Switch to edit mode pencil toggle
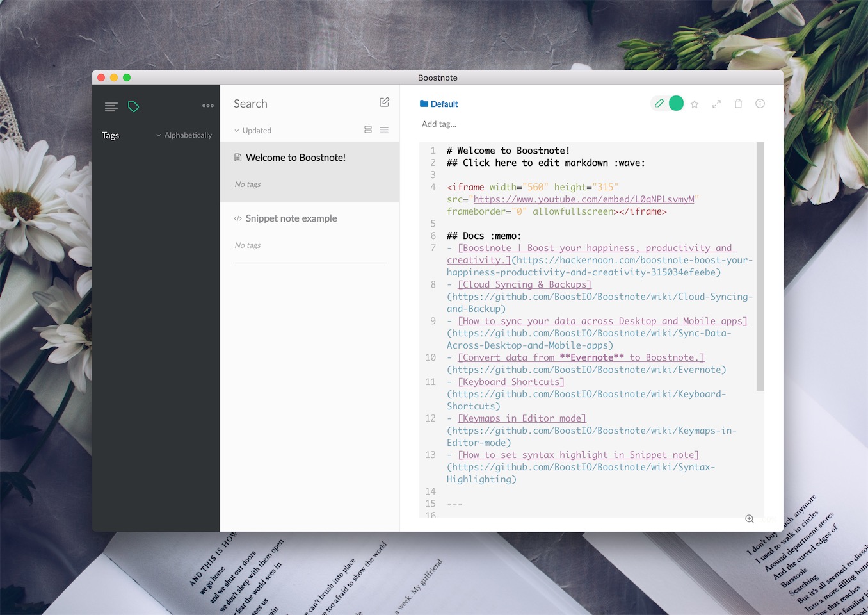This screenshot has height=615, width=868. (659, 103)
